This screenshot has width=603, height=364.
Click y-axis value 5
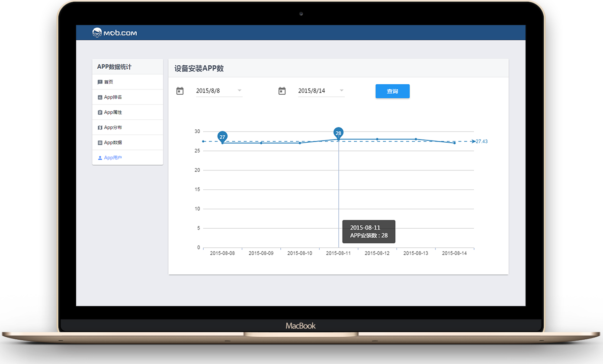199,228
